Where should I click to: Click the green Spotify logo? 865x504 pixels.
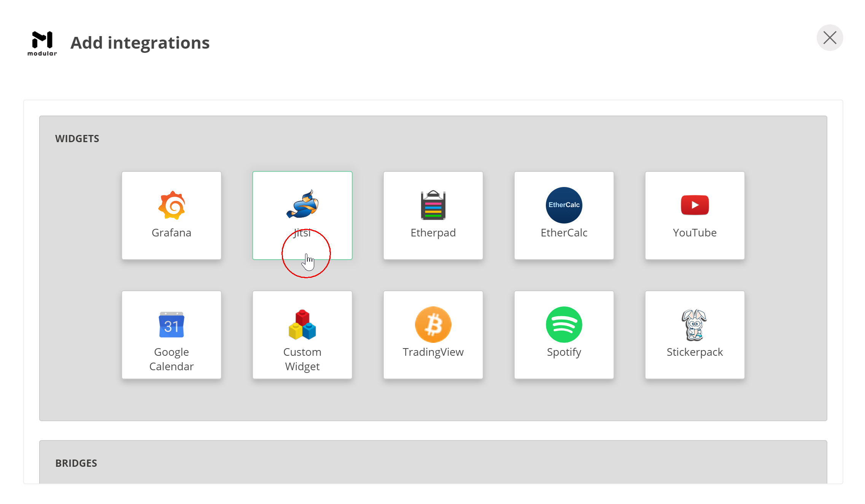pyautogui.click(x=564, y=325)
